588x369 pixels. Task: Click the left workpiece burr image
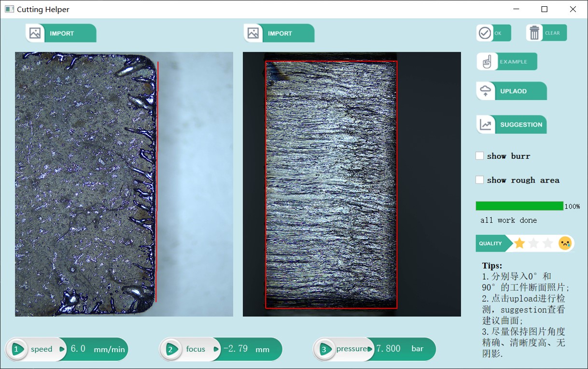point(124,184)
